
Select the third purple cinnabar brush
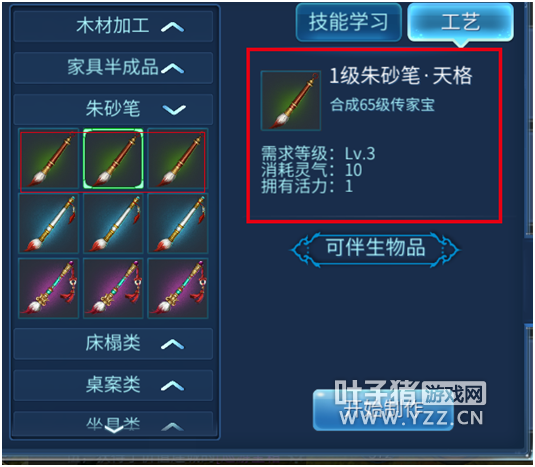click(178, 288)
